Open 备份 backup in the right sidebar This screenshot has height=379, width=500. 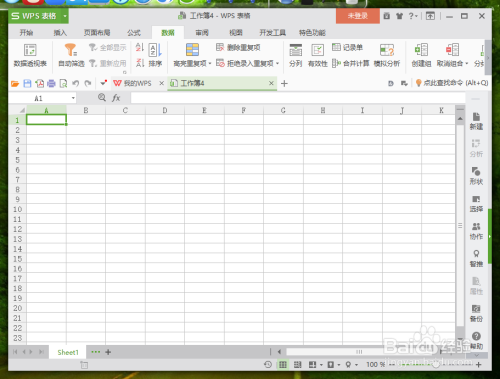point(476,313)
